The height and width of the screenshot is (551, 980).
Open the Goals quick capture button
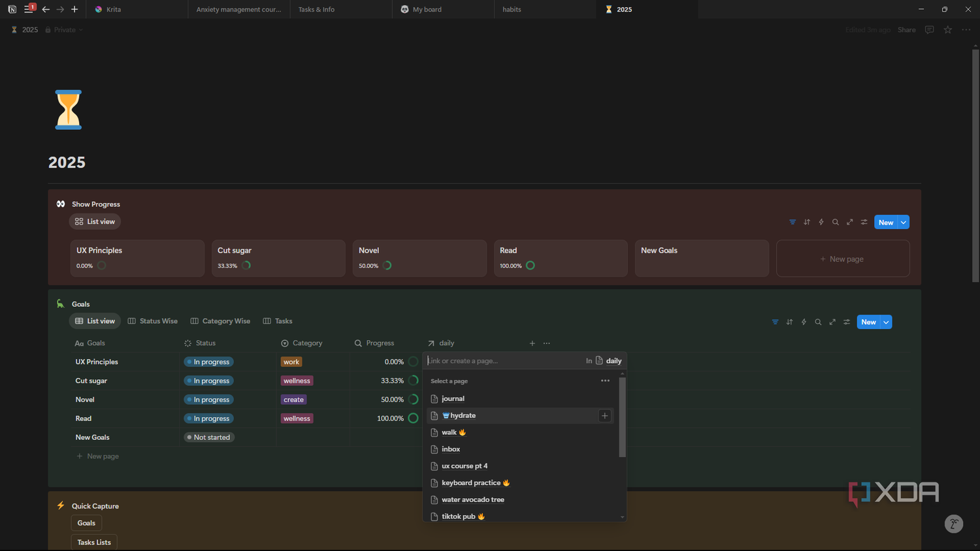(x=86, y=523)
